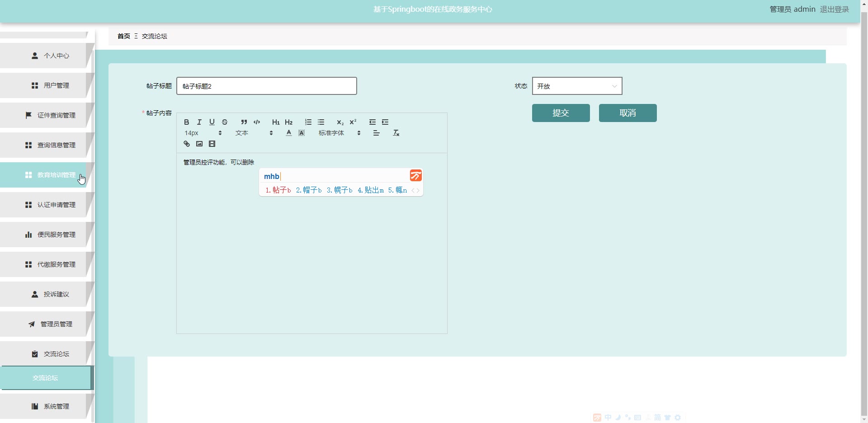868x423 pixels.
Task: Go to 首页 in the breadcrumb
Action: [124, 36]
